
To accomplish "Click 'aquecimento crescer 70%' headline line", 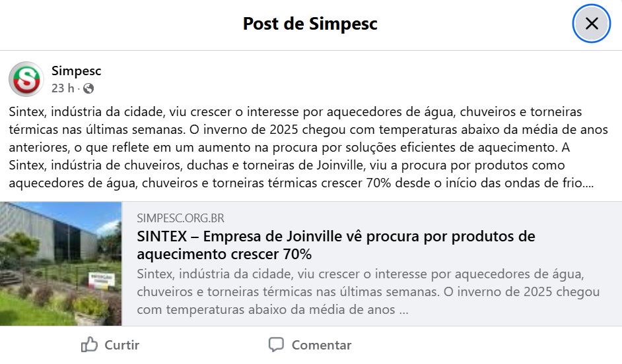I will [225, 254].
